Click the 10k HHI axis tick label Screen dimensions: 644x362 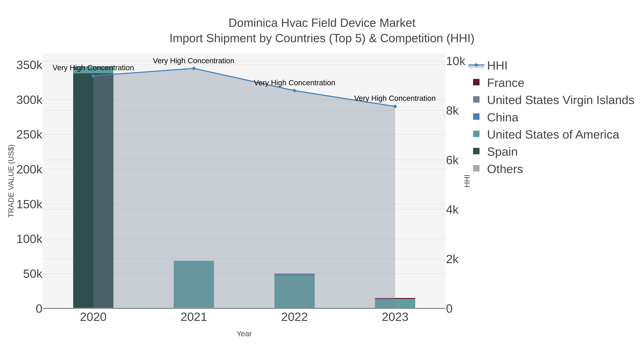point(456,61)
